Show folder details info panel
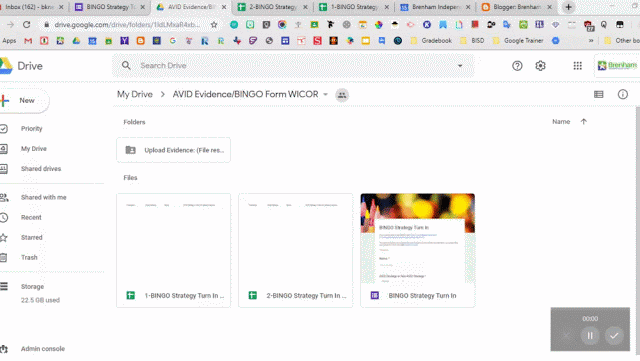Image resolution: width=640 pixels, height=361 pixels. coord(622,94)
